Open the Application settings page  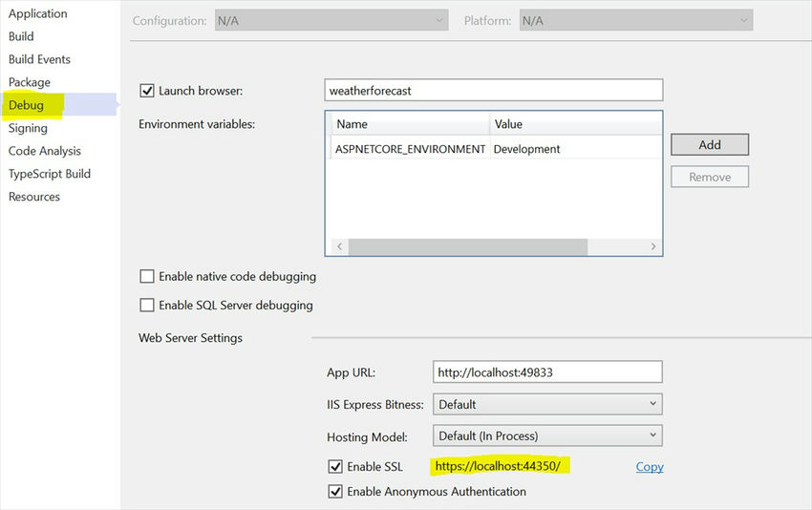(x=38, y=13)
